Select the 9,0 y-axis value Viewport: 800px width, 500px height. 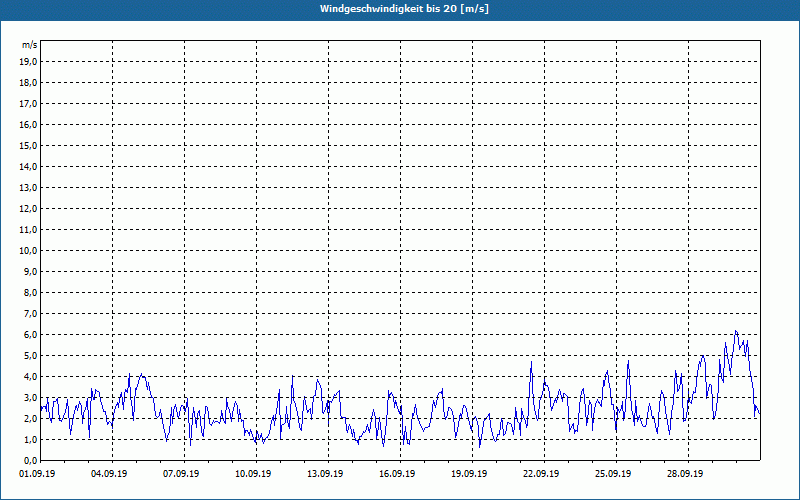tap(31, 271)
